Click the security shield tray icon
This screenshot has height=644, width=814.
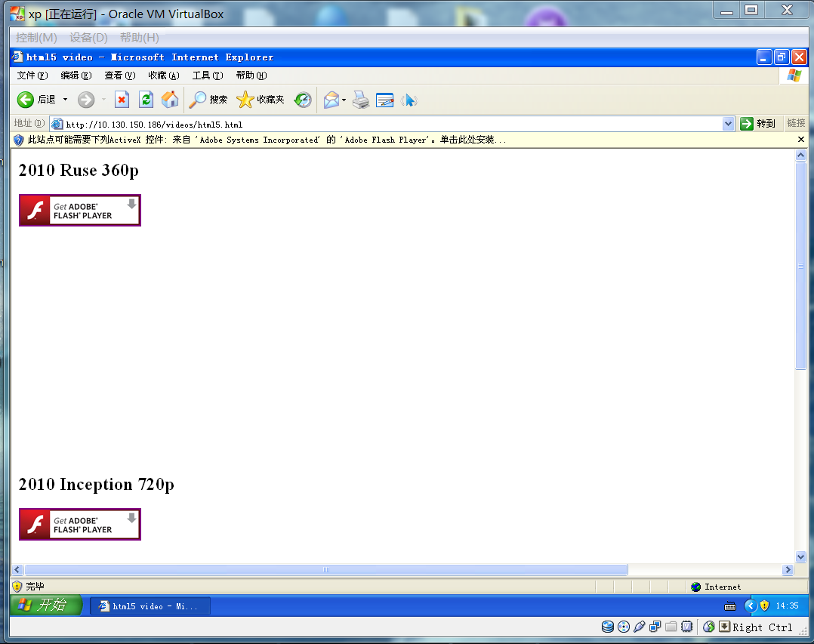[764, 605]
